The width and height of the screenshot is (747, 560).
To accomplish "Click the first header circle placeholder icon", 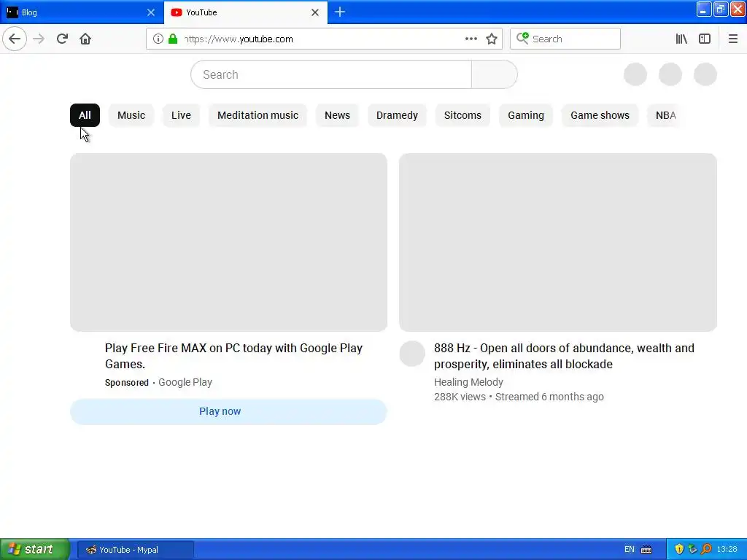I will coord(635,74).
